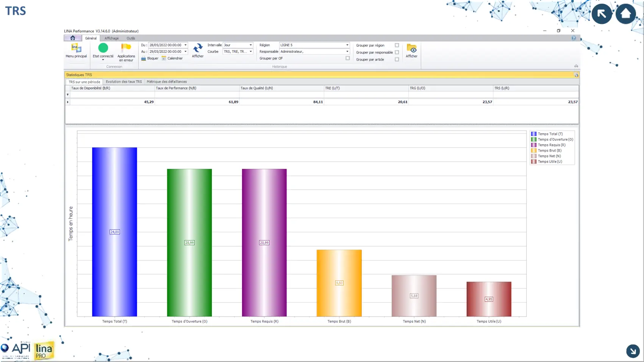This screenshot has height=362, width=644.
Task: Expand the Région LIGNE 5 dropdown
Action: [347, 45]
